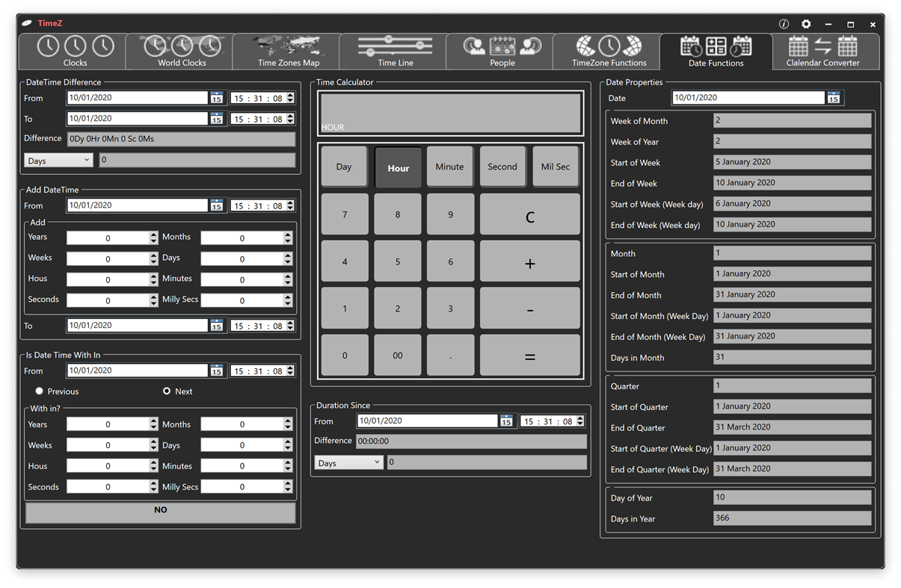Toggle the Day unit in Time Calculator
The height and width of the screenshot is (588, 901).
(x=344, y=167)
